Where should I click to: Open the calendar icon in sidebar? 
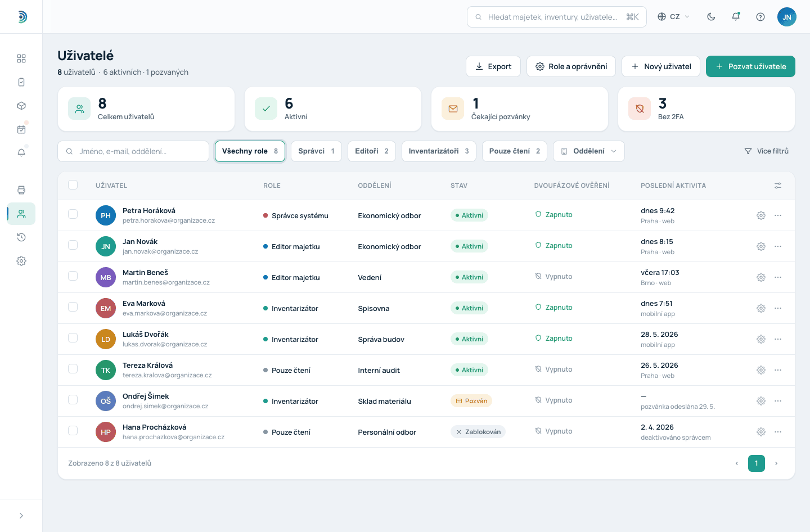point(21,129)
